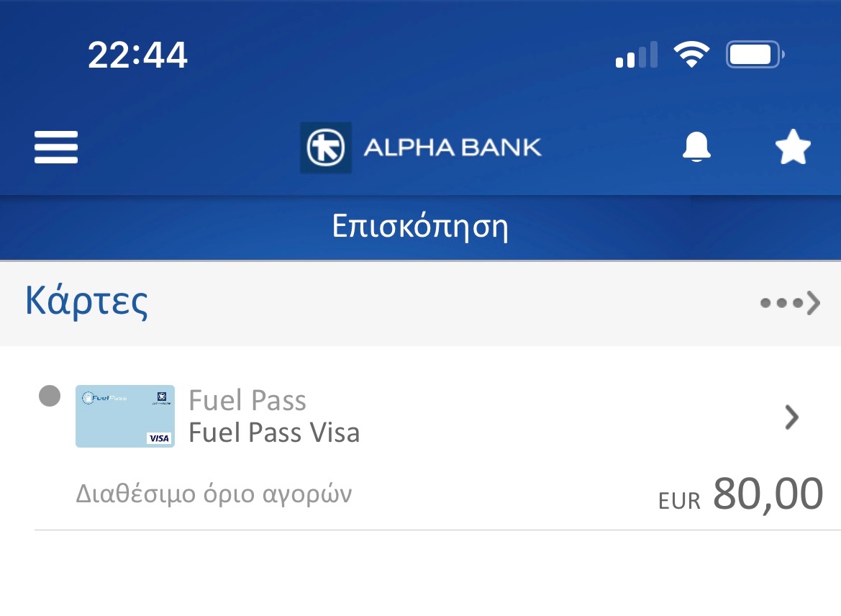The image size is (841, 616).
Task: Expand Κάρτες section via three-dots arrow
Action: click(790, 303)
